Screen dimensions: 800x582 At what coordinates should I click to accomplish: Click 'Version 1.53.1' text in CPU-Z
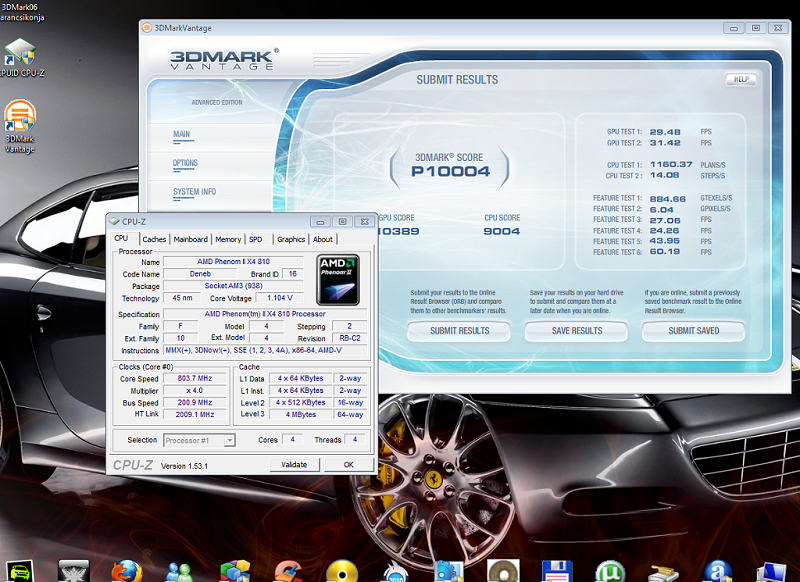pos(184,466)
